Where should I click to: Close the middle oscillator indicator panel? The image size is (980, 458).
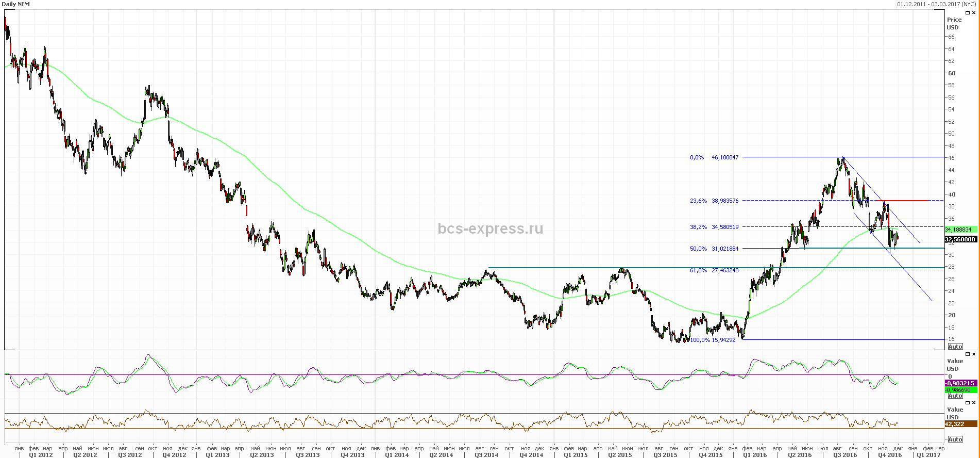tap(974, 354)
